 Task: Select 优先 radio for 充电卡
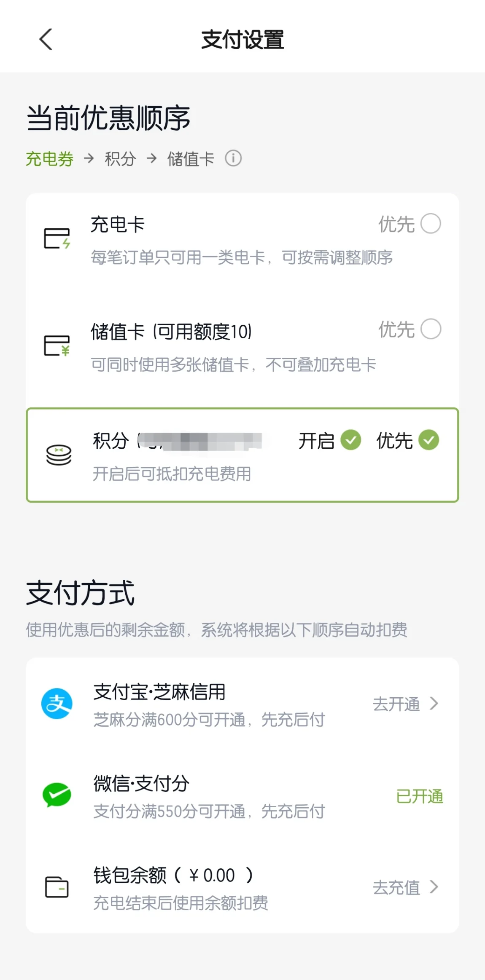point(431,223)
